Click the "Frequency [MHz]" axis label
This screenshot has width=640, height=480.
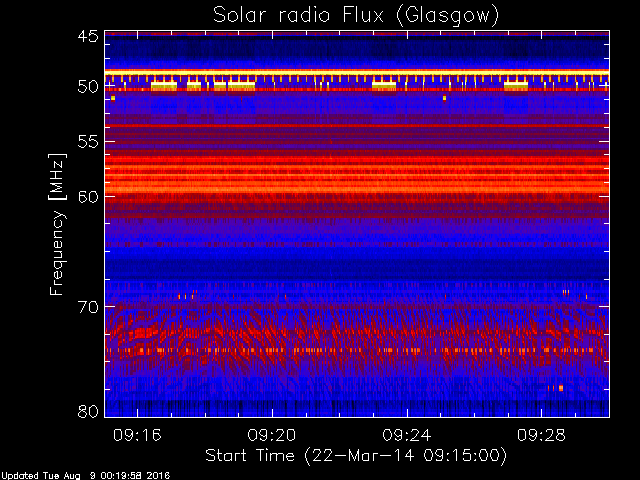point(57,224)
